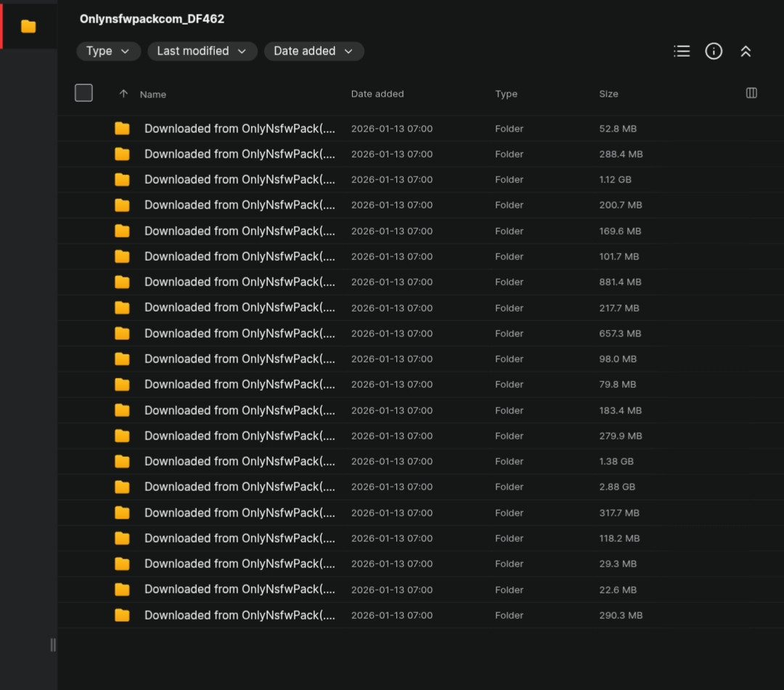Click folder icon of the 101.7 MB row
Image resolution: width=784 pixels, height=690 pixels.
point(122,256)
